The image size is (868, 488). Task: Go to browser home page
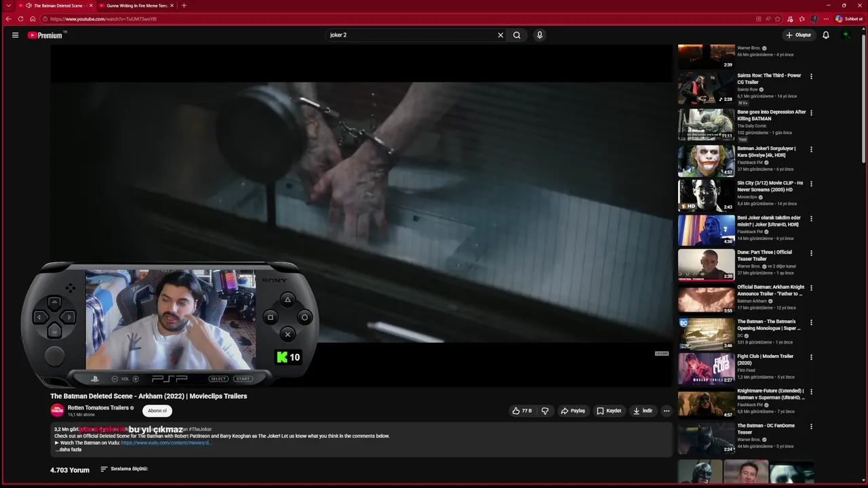[33, 19]
